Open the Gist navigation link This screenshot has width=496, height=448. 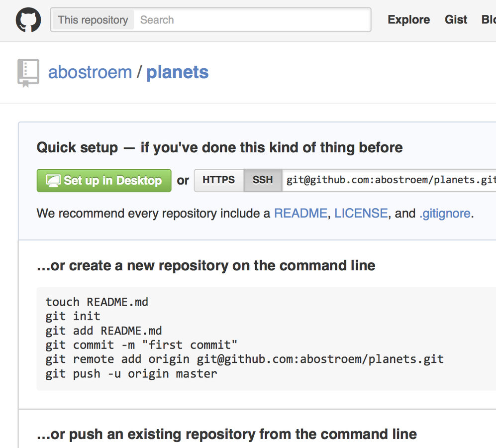click(456, 19)
